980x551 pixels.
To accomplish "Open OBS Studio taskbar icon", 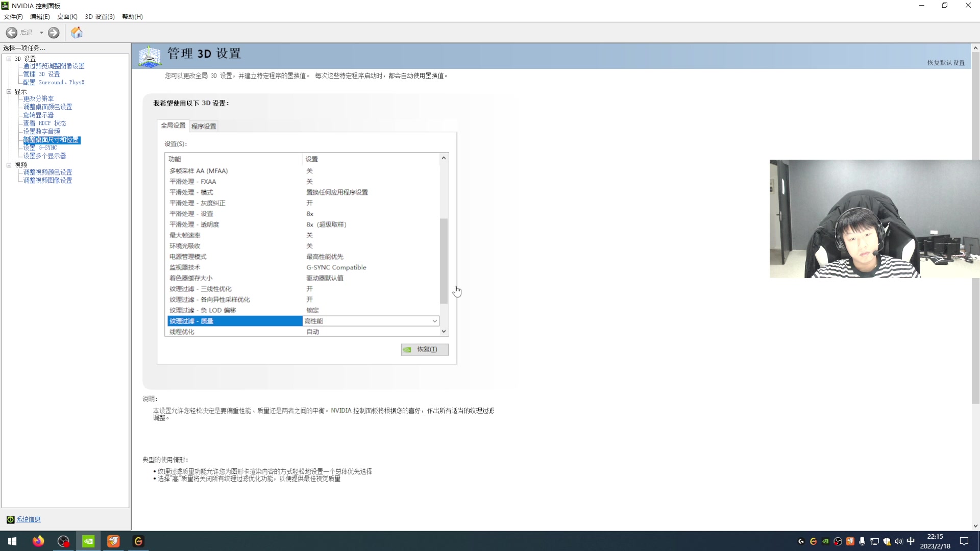I will click(63, 541).
